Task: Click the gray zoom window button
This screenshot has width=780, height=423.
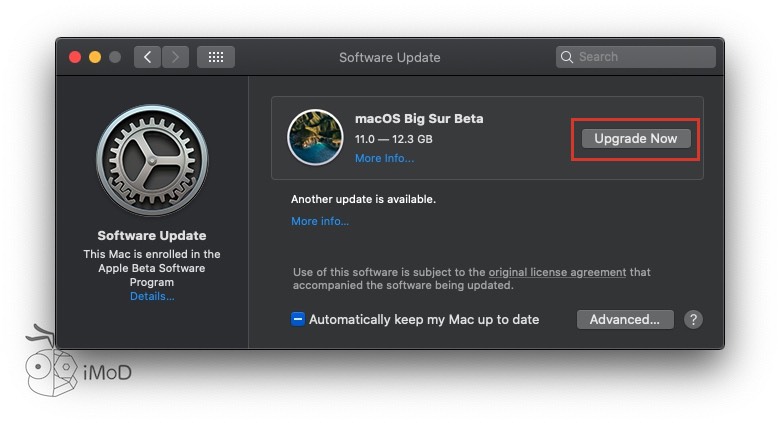Action: tap(115, 57)
